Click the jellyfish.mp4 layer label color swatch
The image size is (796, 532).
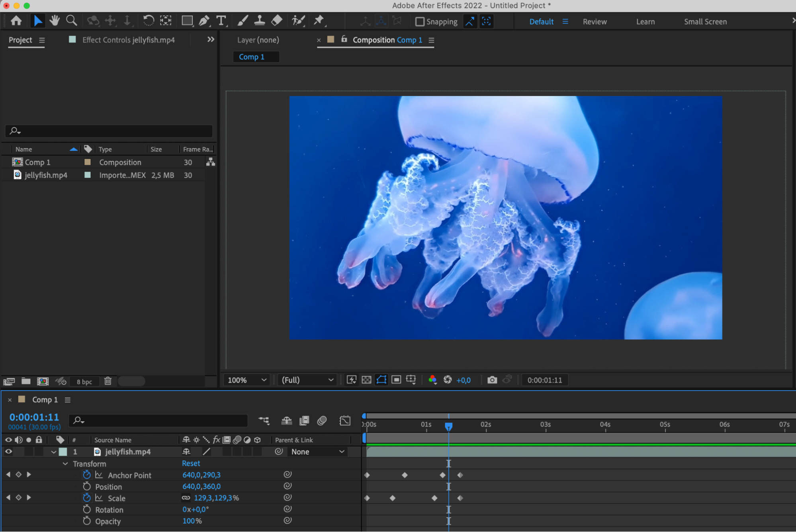[x=63, y=452]
